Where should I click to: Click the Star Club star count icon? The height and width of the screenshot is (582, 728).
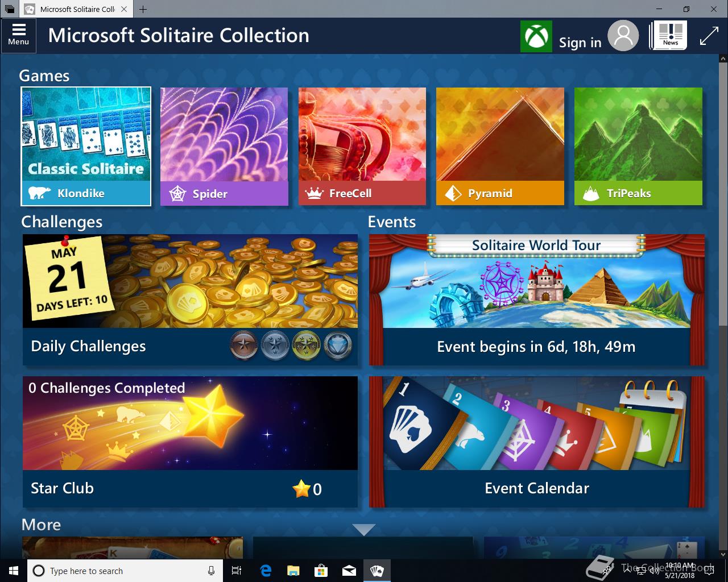[301, 488]
